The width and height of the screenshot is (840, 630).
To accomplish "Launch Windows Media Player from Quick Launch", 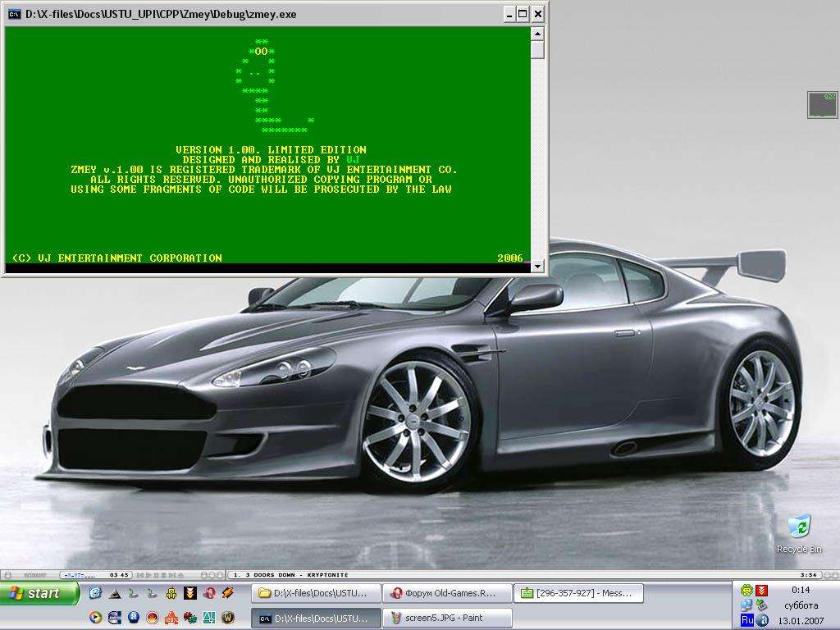I will click(95, 618).
